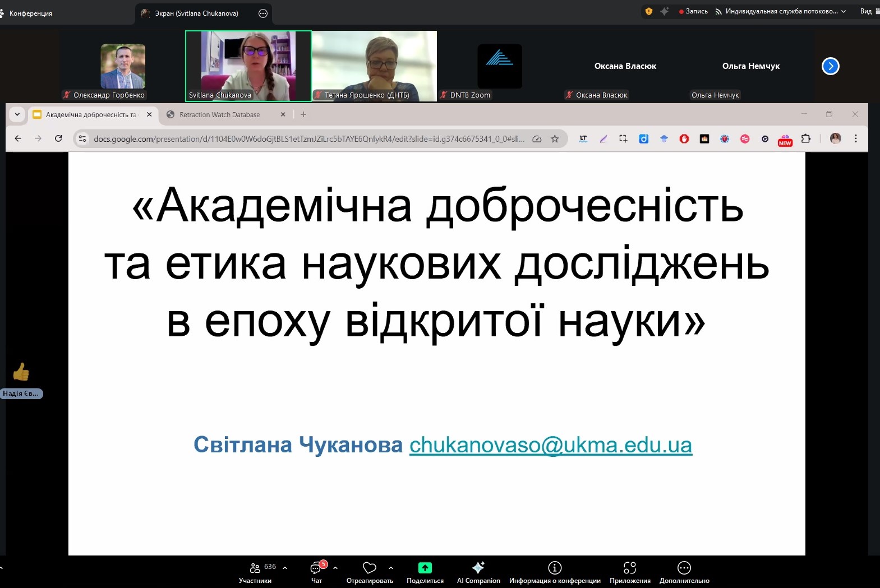Screen dimensions: 880x588
Task: Open the Chat panel with 5 unread
Action: tap(317, 572)
